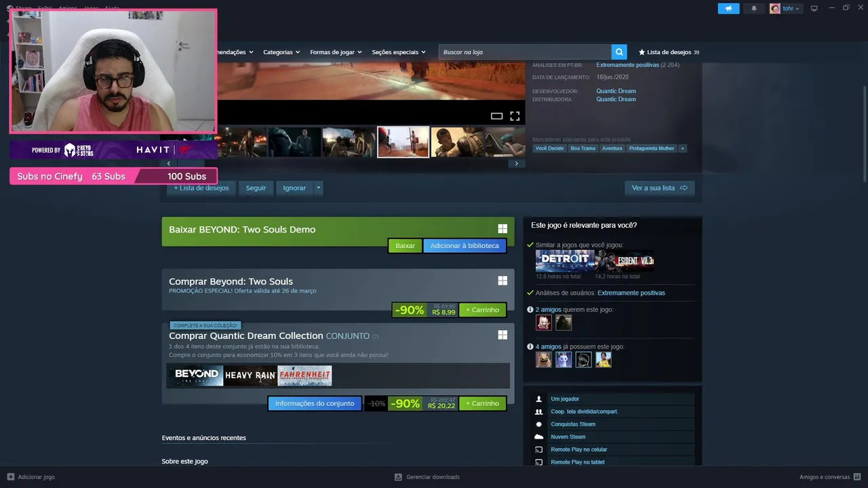Click the Remote Play no tablet cast icon
The height and width of the screenshot is (488, 868).
pyautogui.click(x=538, y=462)
